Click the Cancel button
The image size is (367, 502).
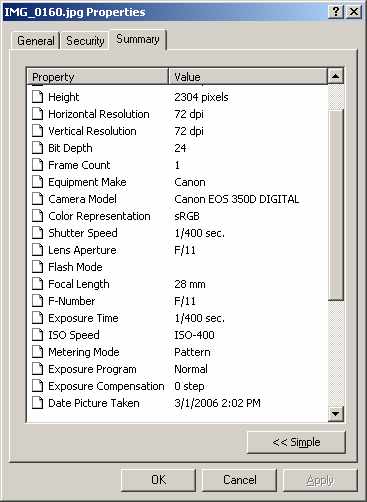click(240, 480)
